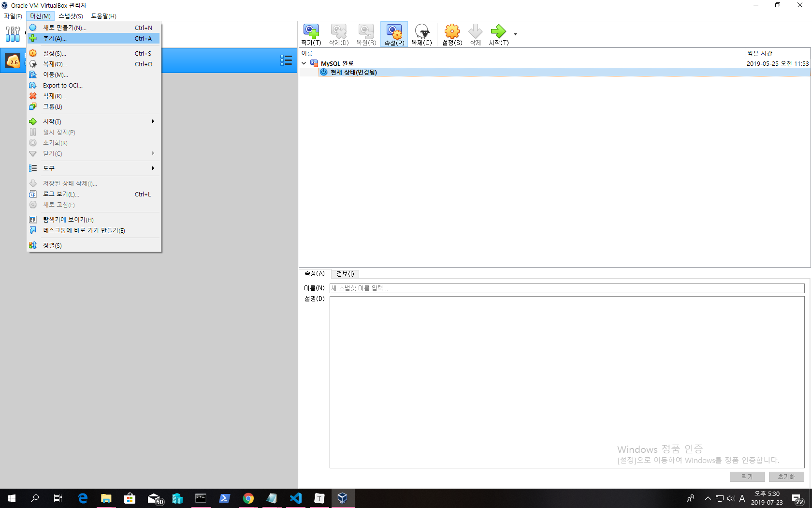Toggle the snapshot Properties (속성) icon

coord(394,34)
